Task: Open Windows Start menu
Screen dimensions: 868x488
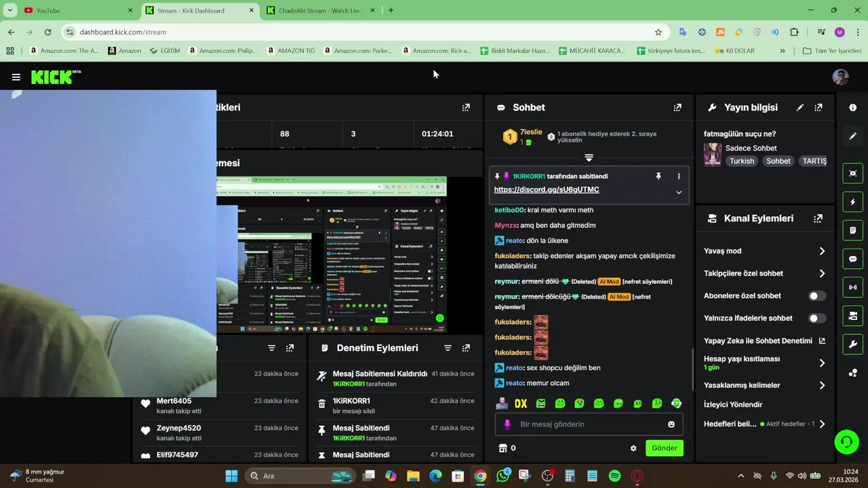Action: (231, 476)
